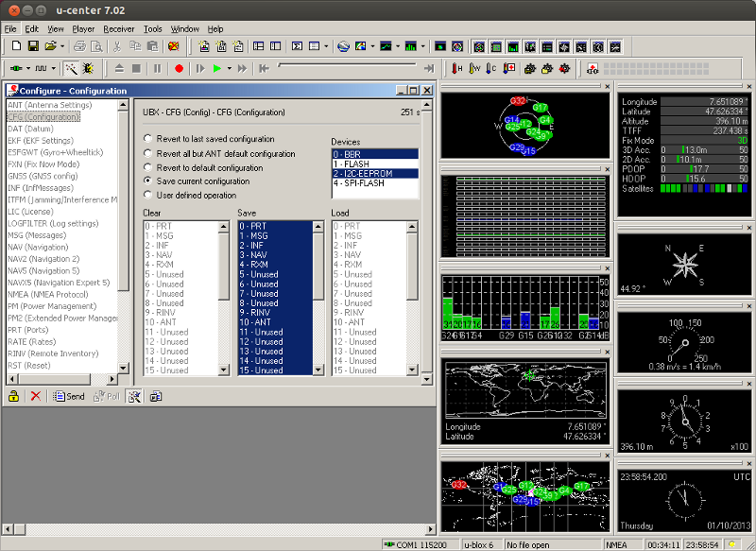This screenshot has width=756, height=551.
Task: Open the baudrate dropdown arrow
Action: pos(54,69)
